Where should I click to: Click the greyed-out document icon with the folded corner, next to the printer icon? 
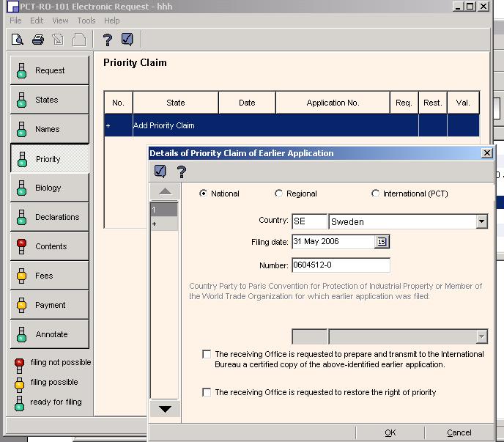point(58,40)
